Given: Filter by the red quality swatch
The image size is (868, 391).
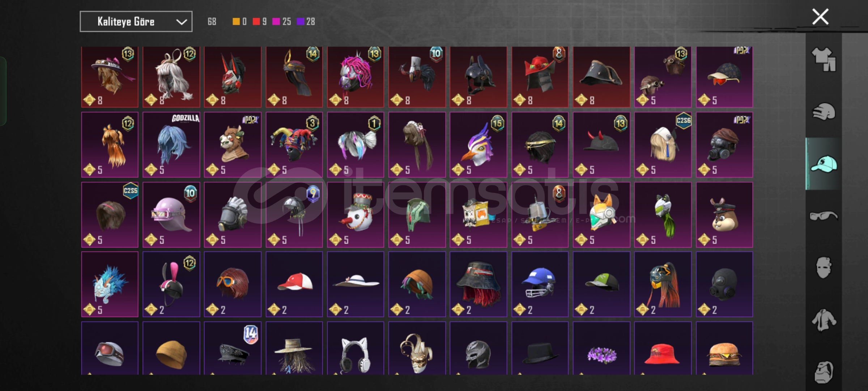Looking at the screenshot, I should point(256,22).
